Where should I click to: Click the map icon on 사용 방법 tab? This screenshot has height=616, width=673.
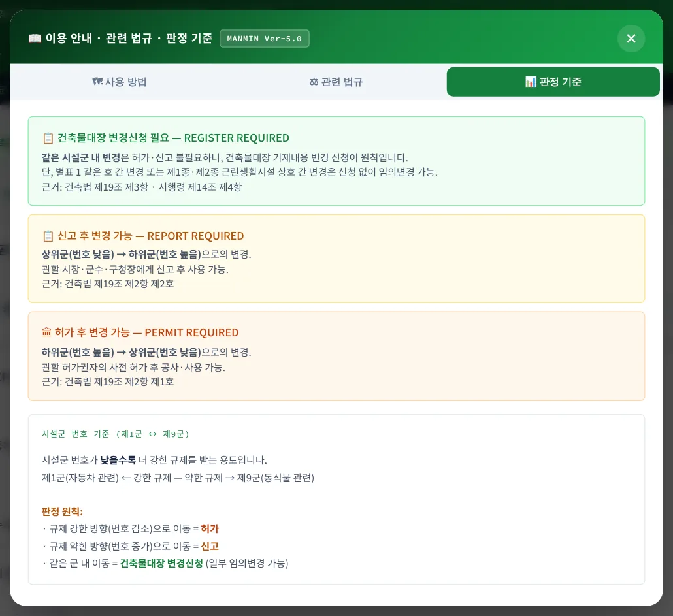[x=97, y=82]
